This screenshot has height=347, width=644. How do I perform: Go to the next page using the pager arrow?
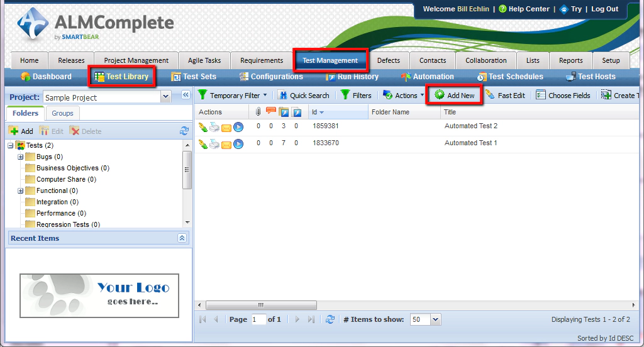(x=297, y=319)
